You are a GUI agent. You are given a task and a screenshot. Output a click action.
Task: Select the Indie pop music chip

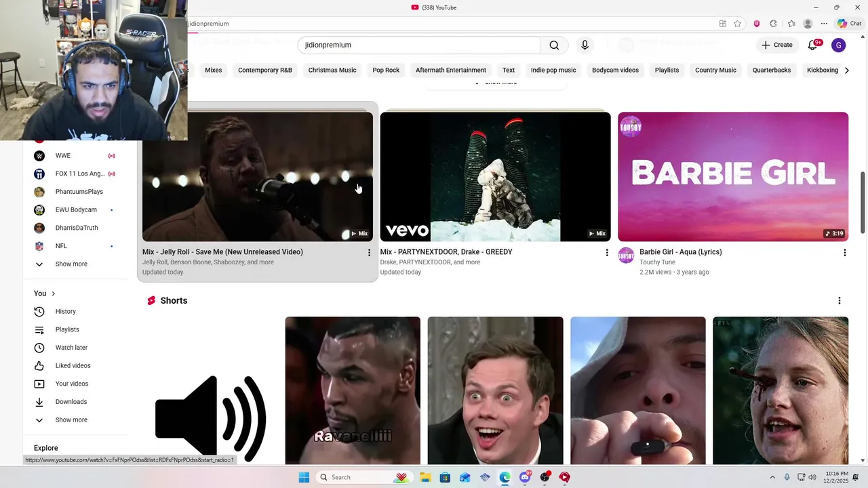553,70
